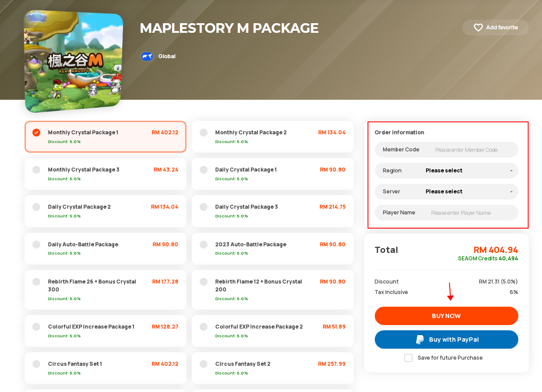
Task: Select Monthly Crystal Package 1 radio button
Action: coord(36,133)
